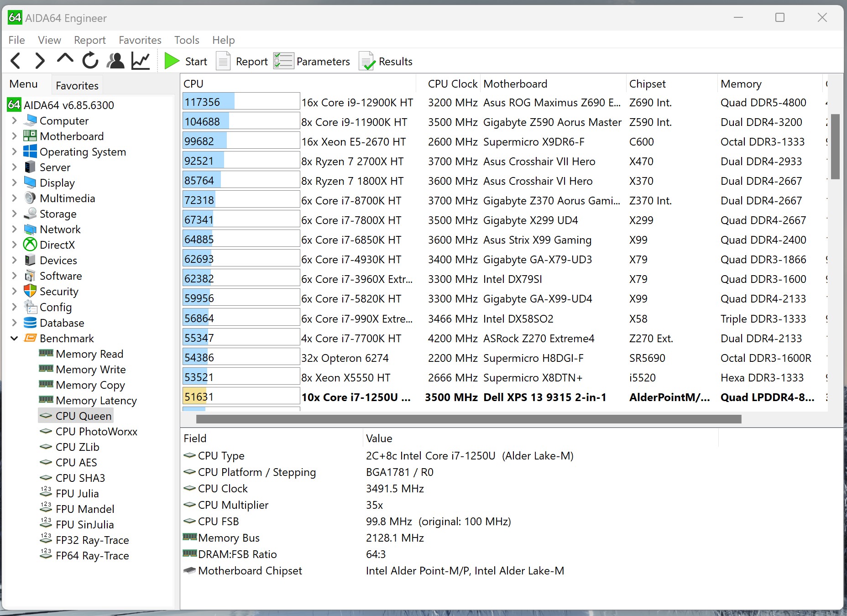Select FPU Julia benchmark
The height and width of the screenshot is (616, 847).
pyautogui.click(x=77, y=493)
